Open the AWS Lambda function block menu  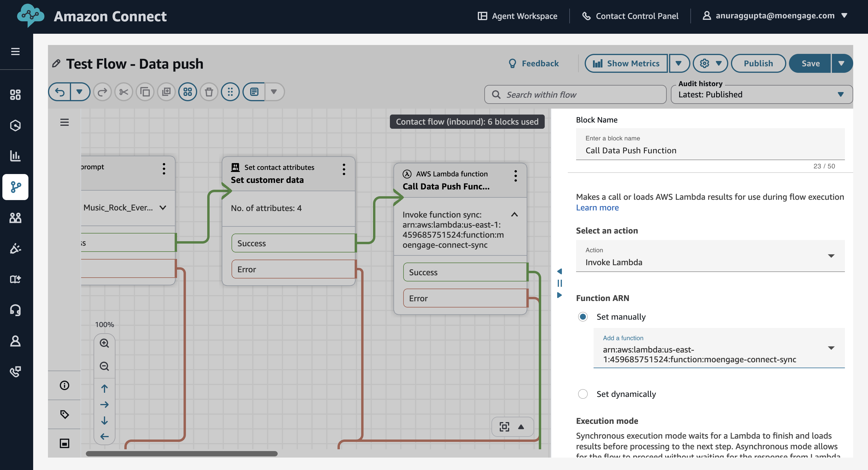point(515,176)
